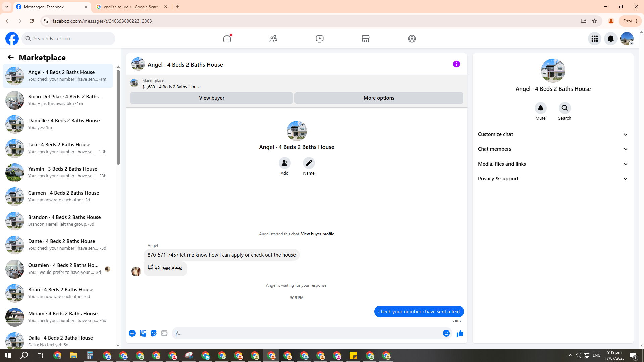Image resolution: width=644 pixels, height=362 pixels.
Task: Click the address bar URL
Action: [102, 21]
